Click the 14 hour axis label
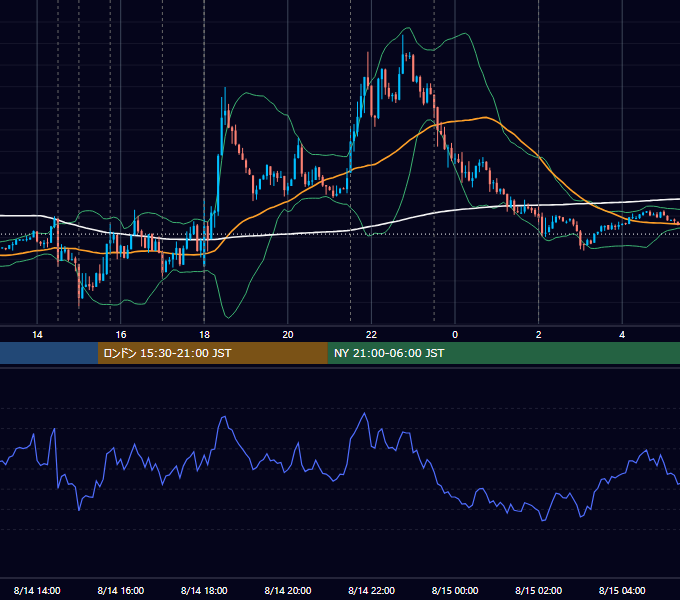This screenshot has height=600, width=680. (x=37, y=335)
